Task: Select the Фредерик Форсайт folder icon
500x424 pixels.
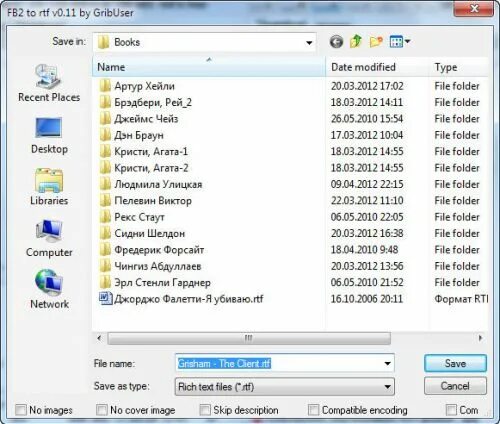Action: 105,249
